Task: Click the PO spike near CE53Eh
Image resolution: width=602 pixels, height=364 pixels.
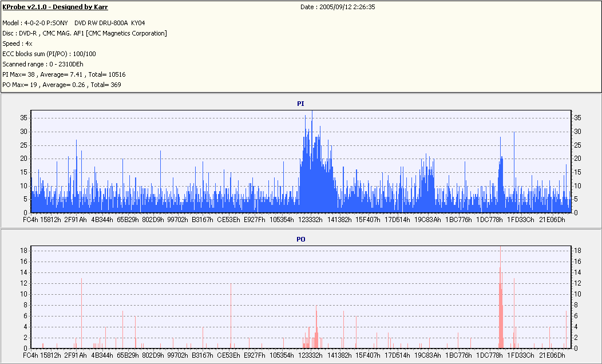Action: tap(231, 316)
